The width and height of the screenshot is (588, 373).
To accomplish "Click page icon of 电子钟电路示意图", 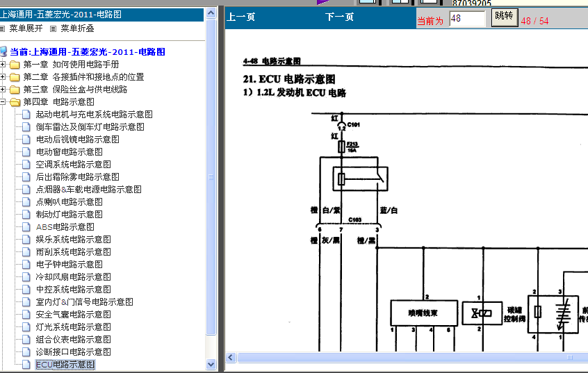I will click(26, 264).
